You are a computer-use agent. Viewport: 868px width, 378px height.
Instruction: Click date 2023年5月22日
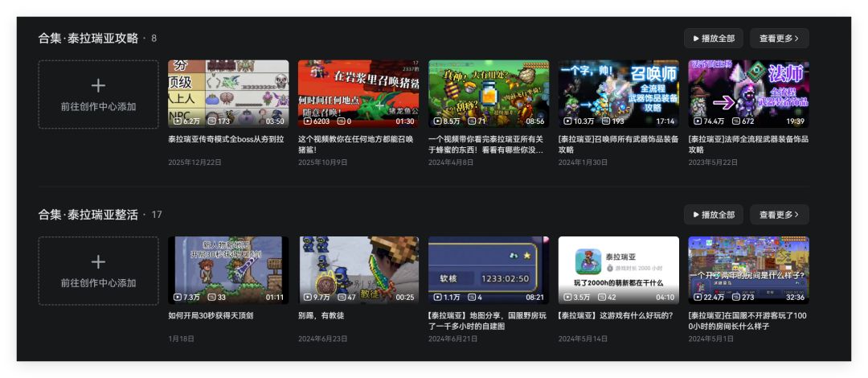713,162
